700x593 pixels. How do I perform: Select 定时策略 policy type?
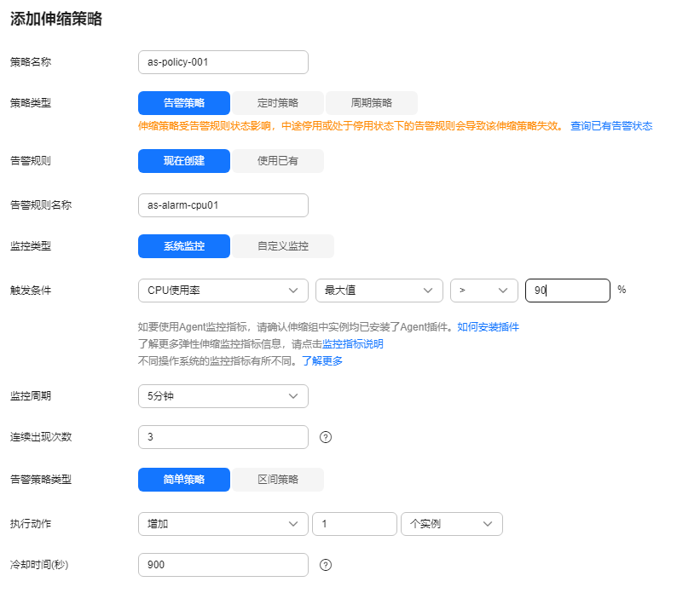(x=278, y=103)
